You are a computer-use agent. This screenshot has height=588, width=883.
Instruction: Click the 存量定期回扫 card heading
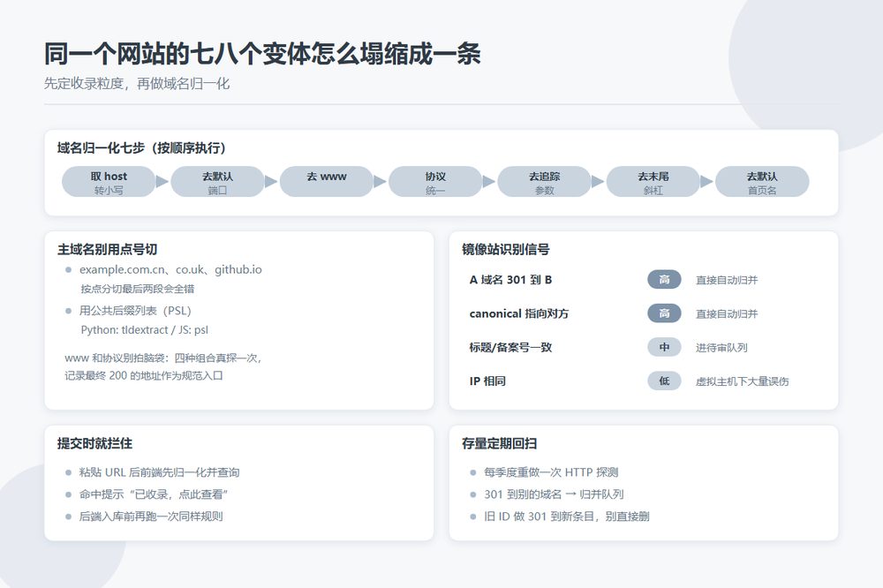500,444
